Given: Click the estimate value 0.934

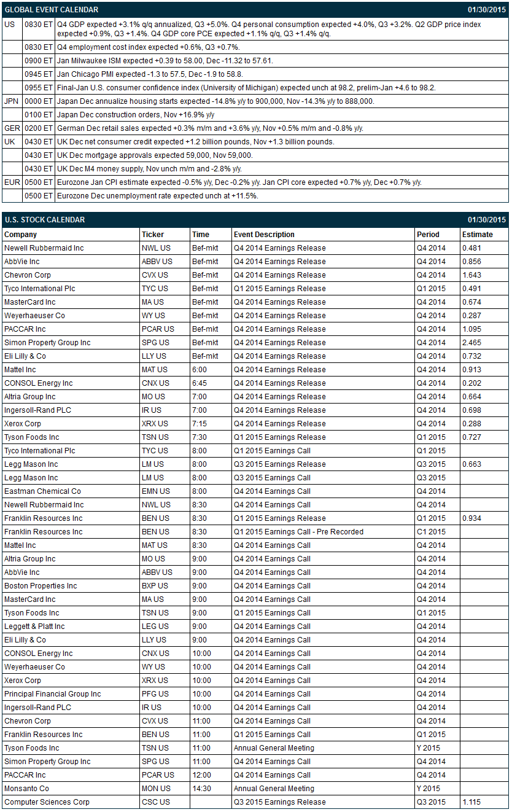Looking at the screenshot, I should click(x=472, y=518).
